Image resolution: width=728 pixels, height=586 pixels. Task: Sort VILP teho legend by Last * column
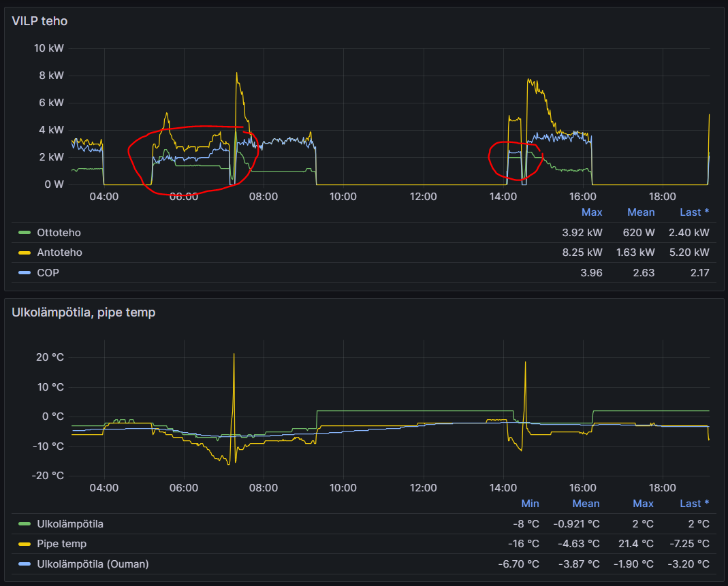694,212
